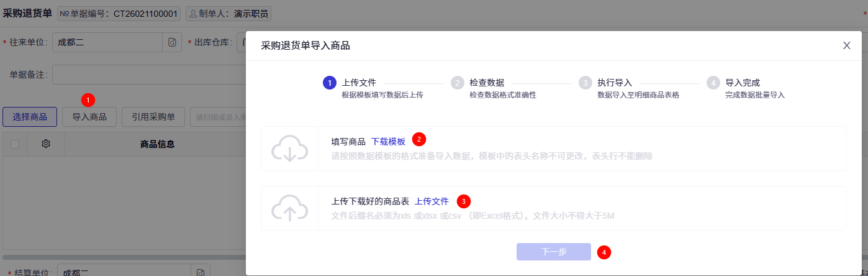
Task: Click the 下载模板 link
Action: coord(388,142)
